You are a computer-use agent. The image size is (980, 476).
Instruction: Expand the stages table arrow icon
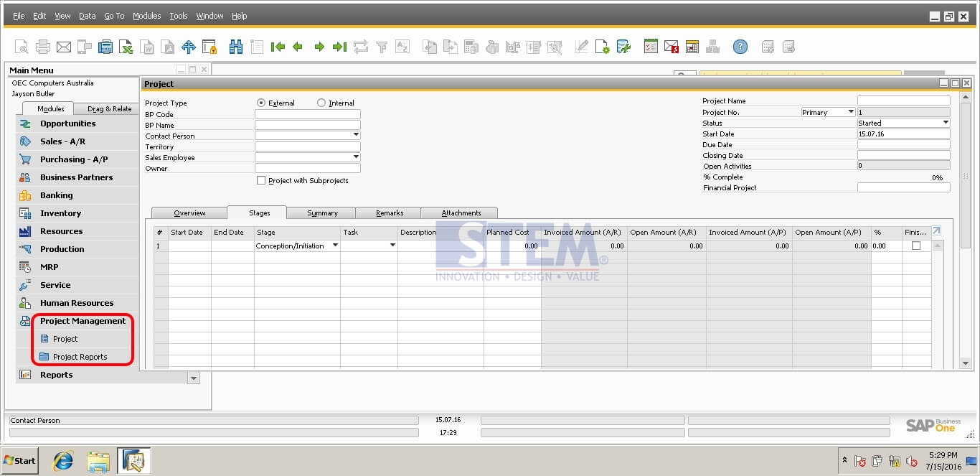pos(936,230)
